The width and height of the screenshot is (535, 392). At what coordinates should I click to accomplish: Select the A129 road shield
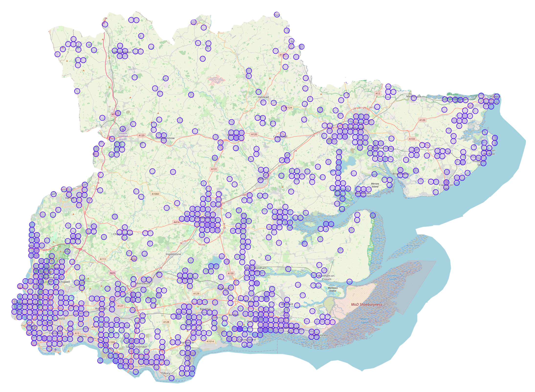pyautogui.click(x=196, y=294)
